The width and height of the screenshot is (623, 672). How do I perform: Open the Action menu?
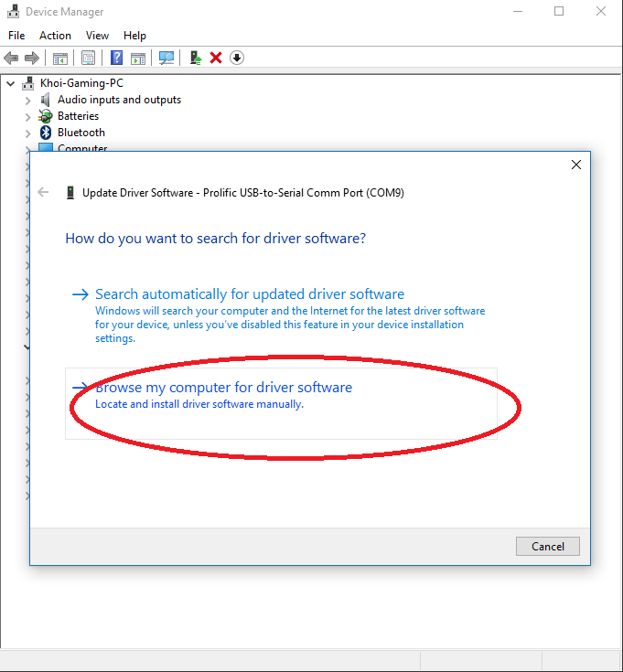55,36
